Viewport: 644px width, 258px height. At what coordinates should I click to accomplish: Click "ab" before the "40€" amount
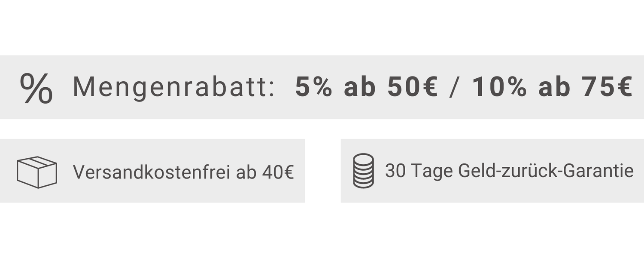point(246,172)
